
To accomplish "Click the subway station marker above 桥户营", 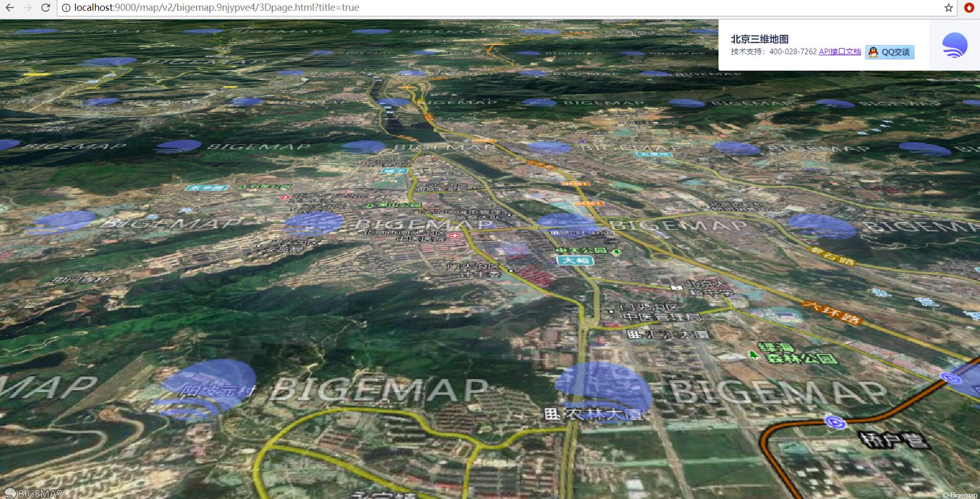I will (x=835, y=422).
